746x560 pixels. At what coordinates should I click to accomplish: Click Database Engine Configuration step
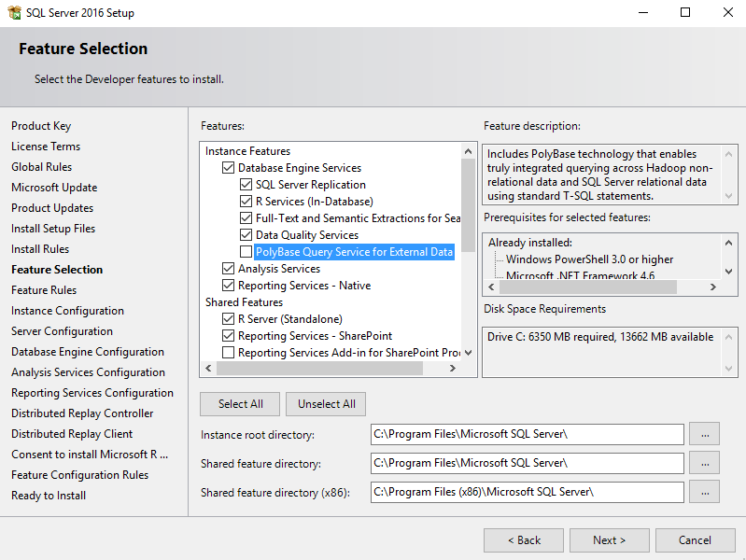coord(88,352)
